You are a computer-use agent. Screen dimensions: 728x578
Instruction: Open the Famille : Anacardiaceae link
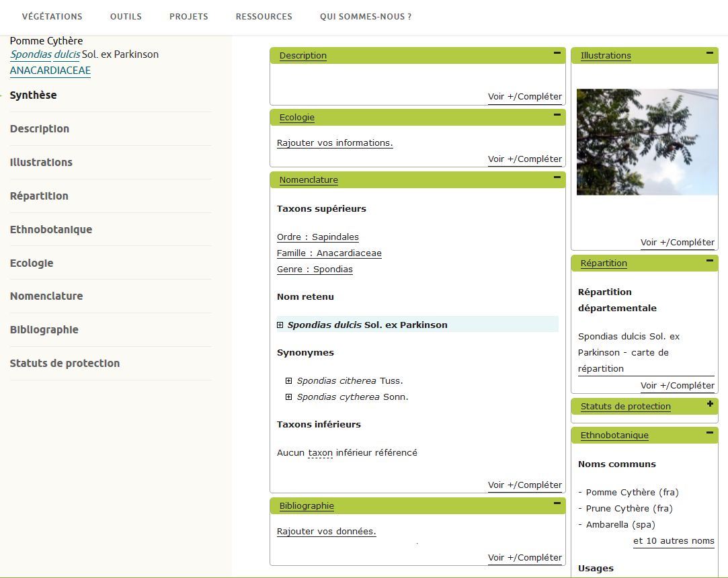(x=329, y=253)
